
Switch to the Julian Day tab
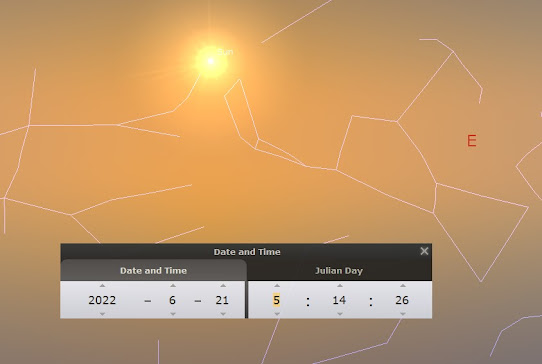pos(339,271)
